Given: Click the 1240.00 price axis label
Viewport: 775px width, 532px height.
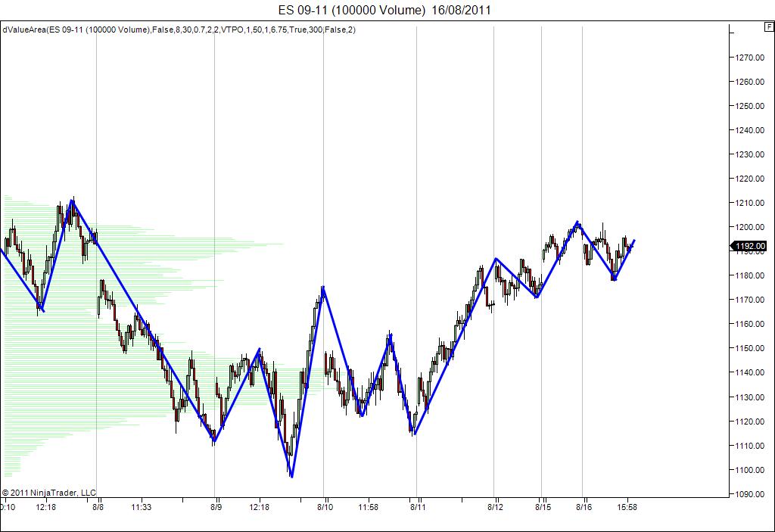Looking at the screenshot, I should pyautogui.click(x=749, y=130).
